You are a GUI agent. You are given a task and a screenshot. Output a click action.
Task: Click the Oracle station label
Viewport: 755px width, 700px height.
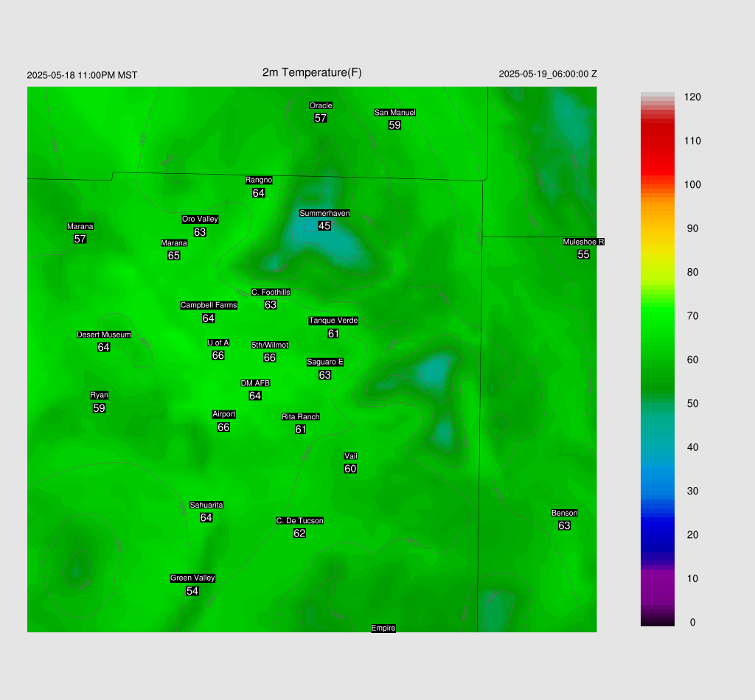pos(321,105)
